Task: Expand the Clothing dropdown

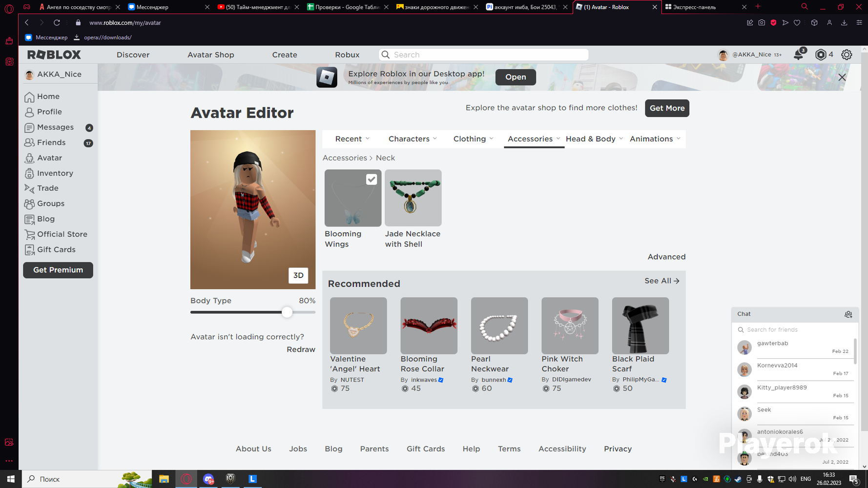Action: [473, 139]
